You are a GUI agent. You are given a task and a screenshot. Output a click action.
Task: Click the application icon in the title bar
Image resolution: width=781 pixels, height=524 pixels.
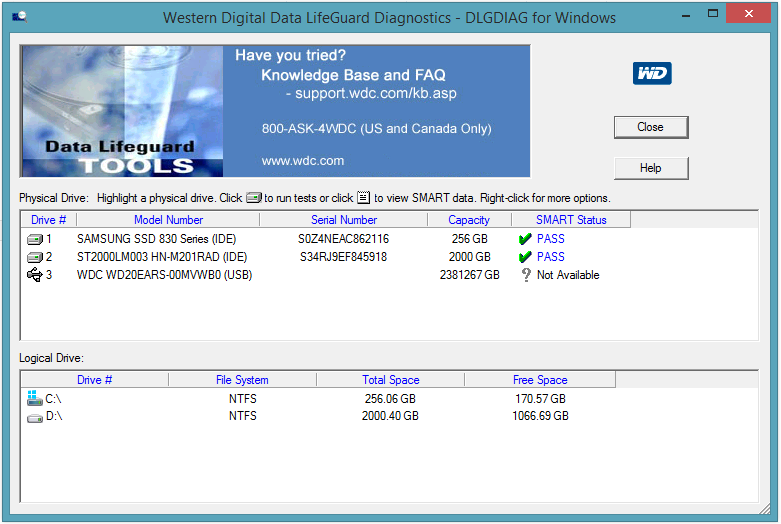pos(19,17)
